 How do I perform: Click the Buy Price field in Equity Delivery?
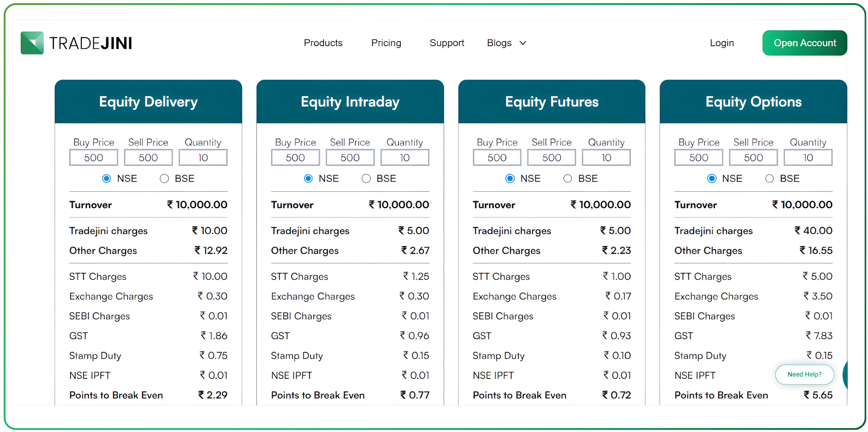93,157
